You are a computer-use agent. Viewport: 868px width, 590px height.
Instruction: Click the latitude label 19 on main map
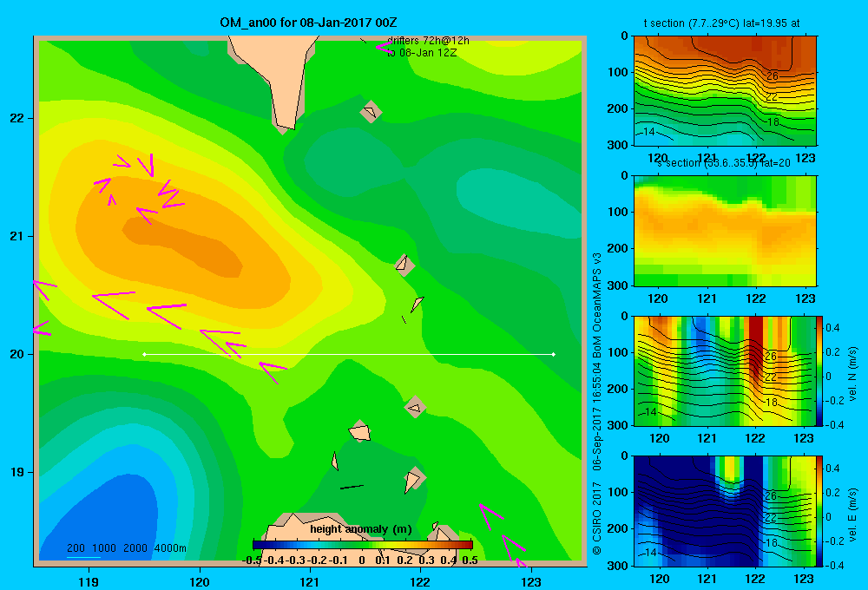tap(17, 472)
